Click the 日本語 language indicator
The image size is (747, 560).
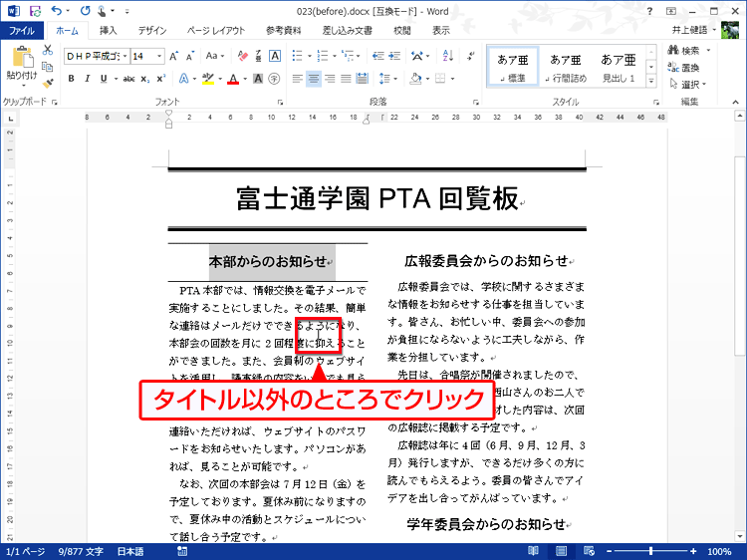130,551
